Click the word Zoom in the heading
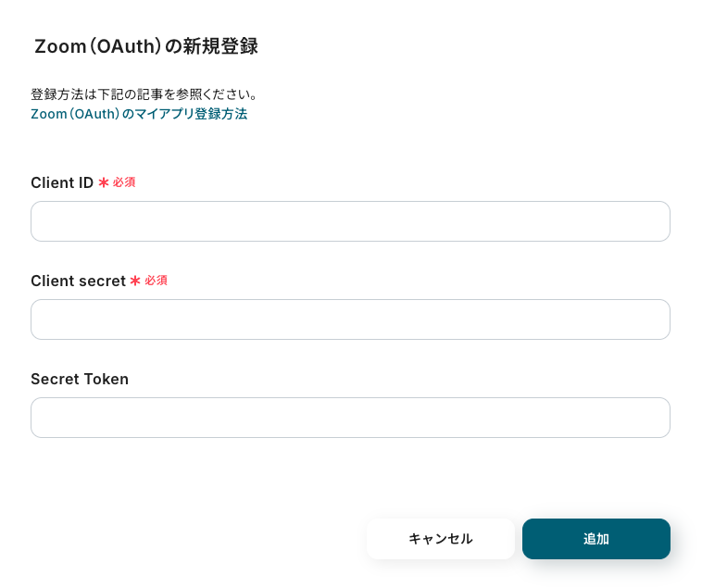The image size is (702, 588). pos(60,46)
